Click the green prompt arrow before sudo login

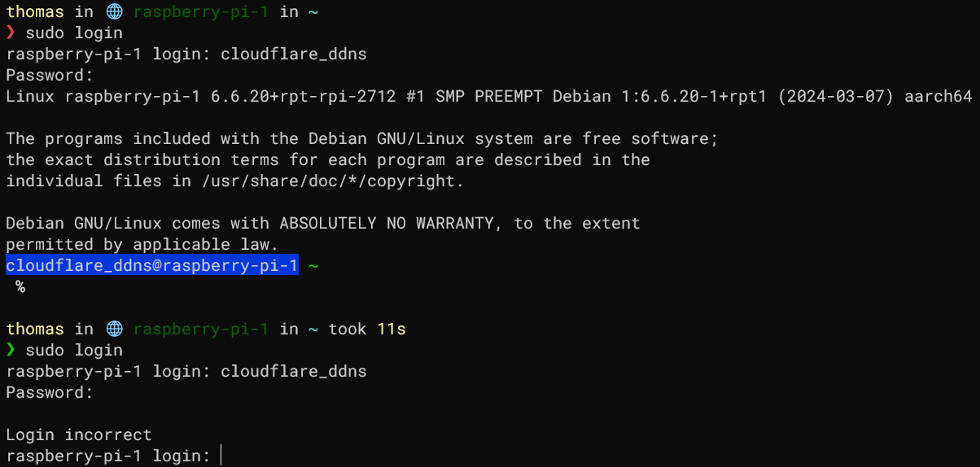tap(11, 351)
